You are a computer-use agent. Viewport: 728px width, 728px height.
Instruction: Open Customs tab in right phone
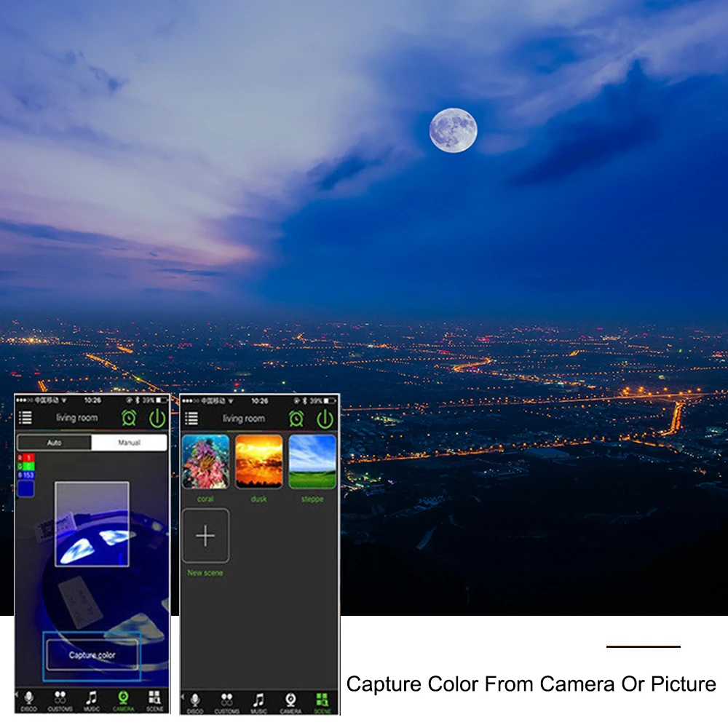[x=226, y=703]
